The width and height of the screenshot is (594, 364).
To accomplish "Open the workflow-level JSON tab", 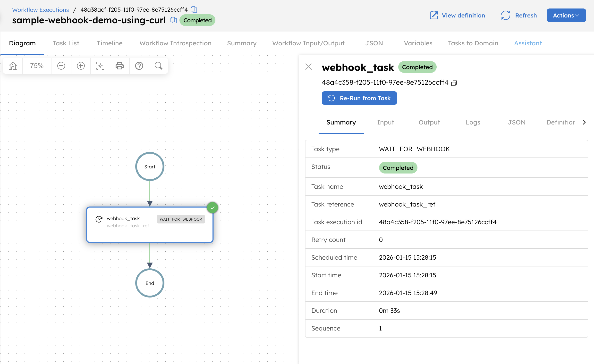I will pyautogui.click(x=374, y=43).
